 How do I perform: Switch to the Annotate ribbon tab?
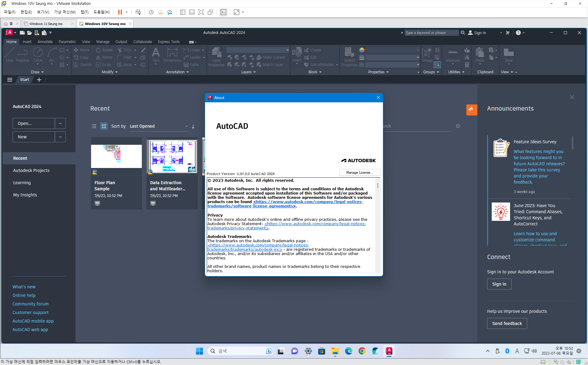click(x=45, y=42)
